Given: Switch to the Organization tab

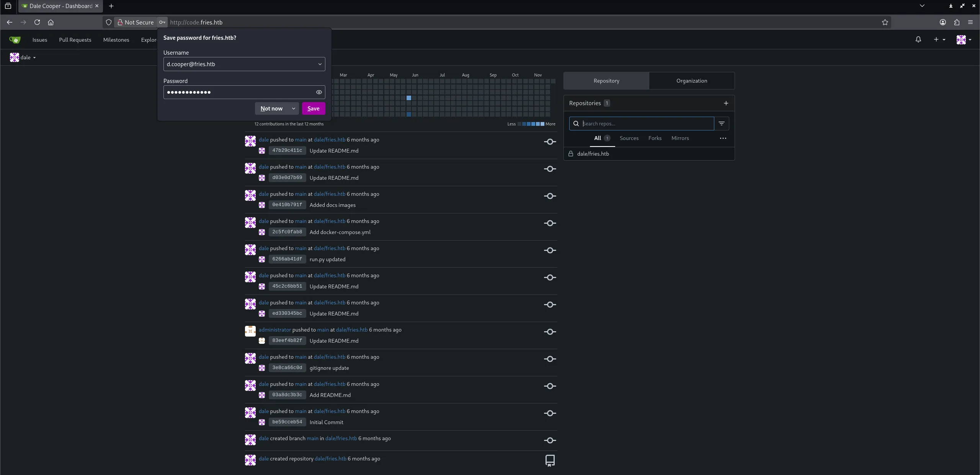Looking at the screenshot, I should click(x=691, y=81).
